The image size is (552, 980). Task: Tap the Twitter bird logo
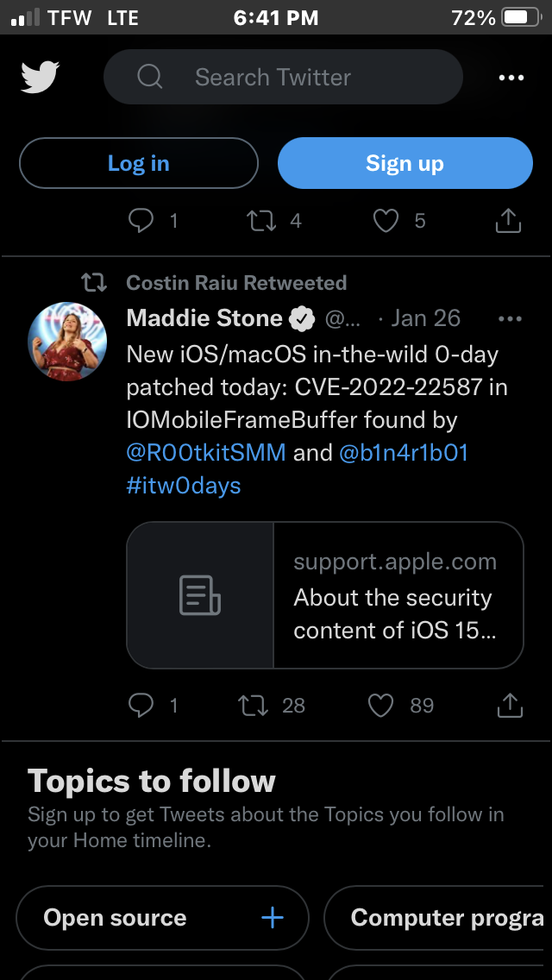40,78
